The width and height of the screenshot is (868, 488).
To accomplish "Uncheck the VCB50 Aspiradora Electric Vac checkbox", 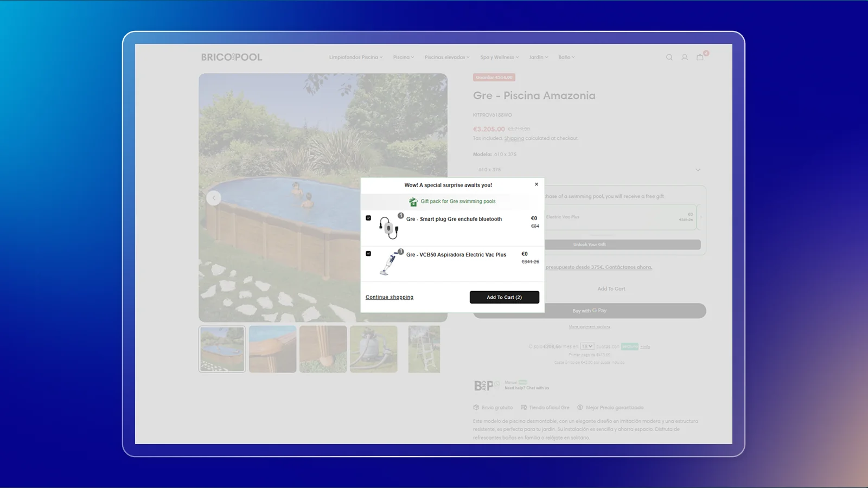I will 368,254.
